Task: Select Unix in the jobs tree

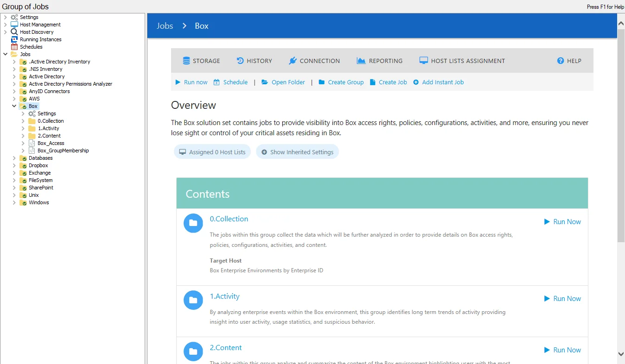Action: point(34,195)
